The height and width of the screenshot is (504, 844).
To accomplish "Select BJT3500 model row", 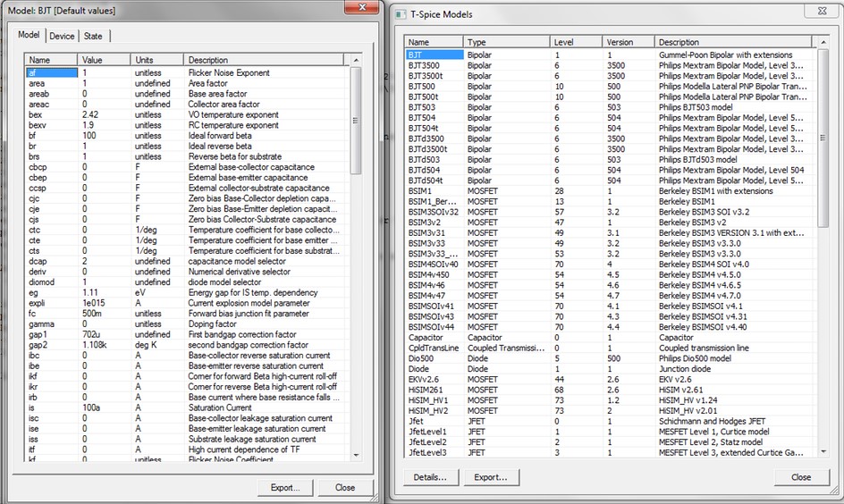I will pyautogui.click(x=611, y=65).
